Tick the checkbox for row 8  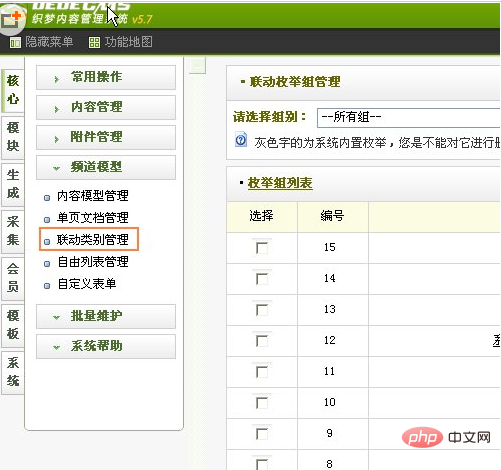(x=262, y=464)
